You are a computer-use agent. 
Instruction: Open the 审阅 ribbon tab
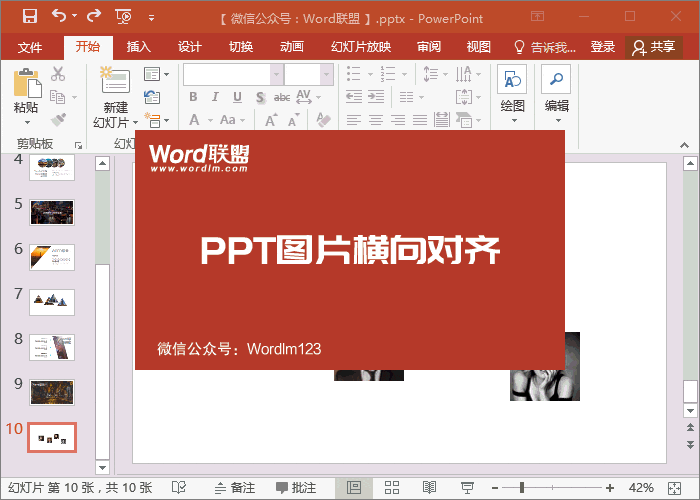(429, 46)
